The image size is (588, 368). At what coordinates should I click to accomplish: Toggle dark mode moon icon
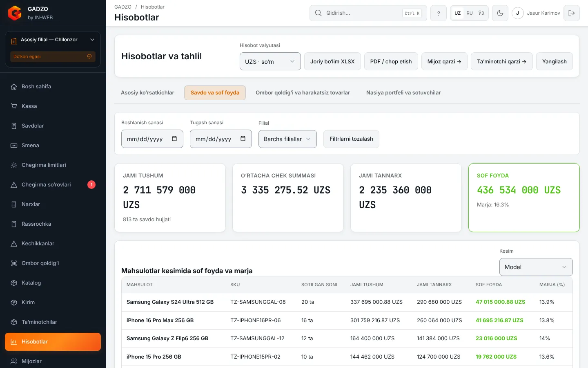(x=500, y=13)
